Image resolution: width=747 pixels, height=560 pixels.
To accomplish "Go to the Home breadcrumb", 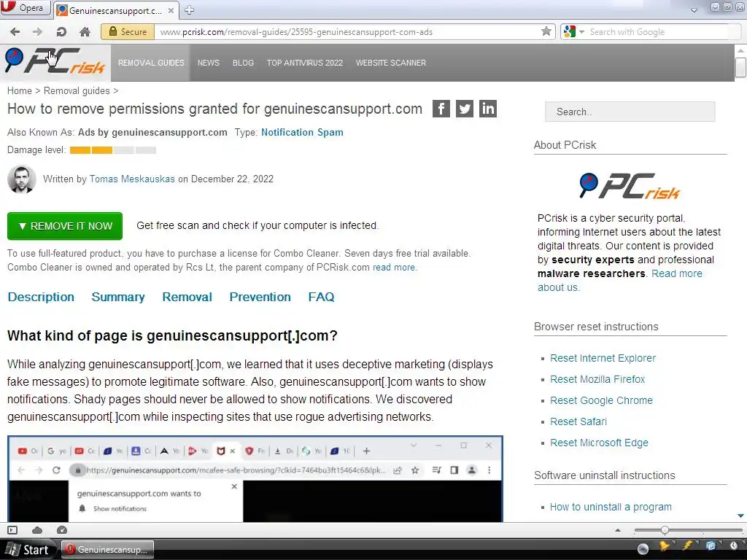I will 20,90.
